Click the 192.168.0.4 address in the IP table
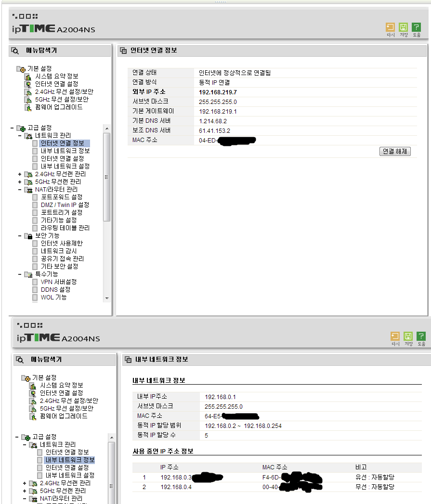The image size is (431, 504). pos(176,487)
